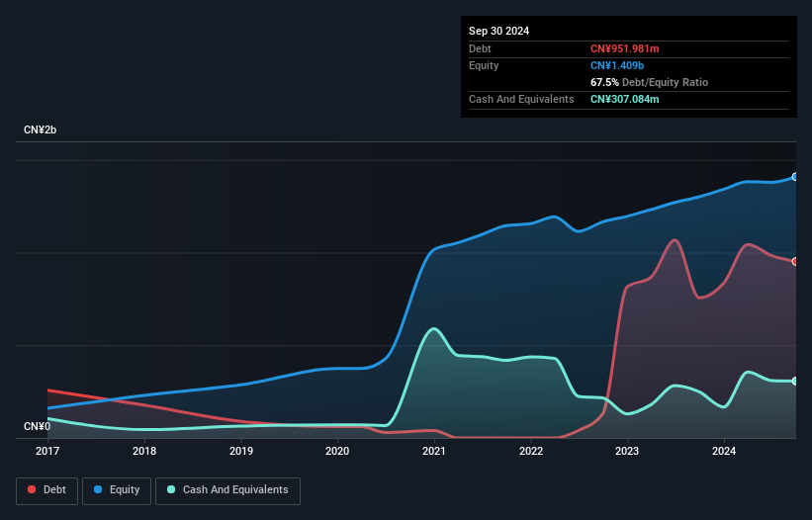Click the Sep 30 2024 tooltip date

coord(498,31)
